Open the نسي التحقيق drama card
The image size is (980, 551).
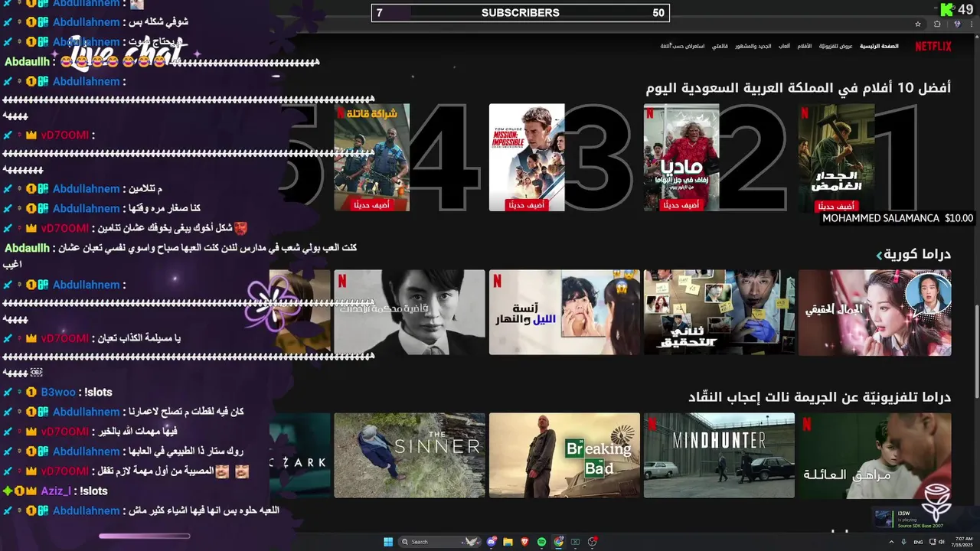[x=719, y=312]
